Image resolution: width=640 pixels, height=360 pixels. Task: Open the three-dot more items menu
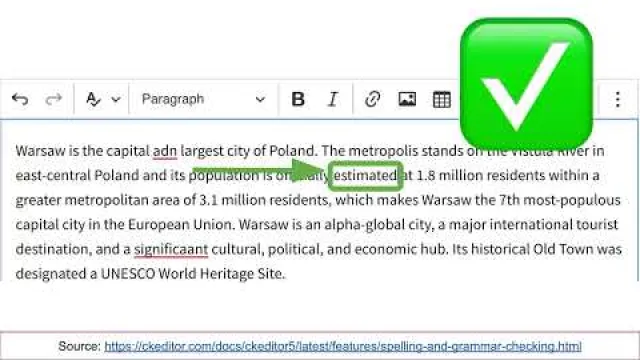point(618,99)
